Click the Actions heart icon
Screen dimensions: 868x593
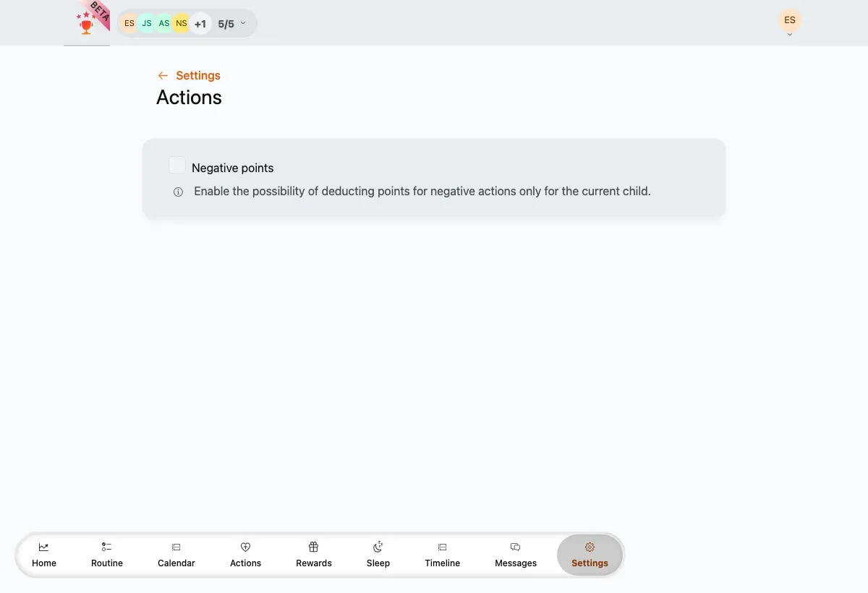pos(246,547)
